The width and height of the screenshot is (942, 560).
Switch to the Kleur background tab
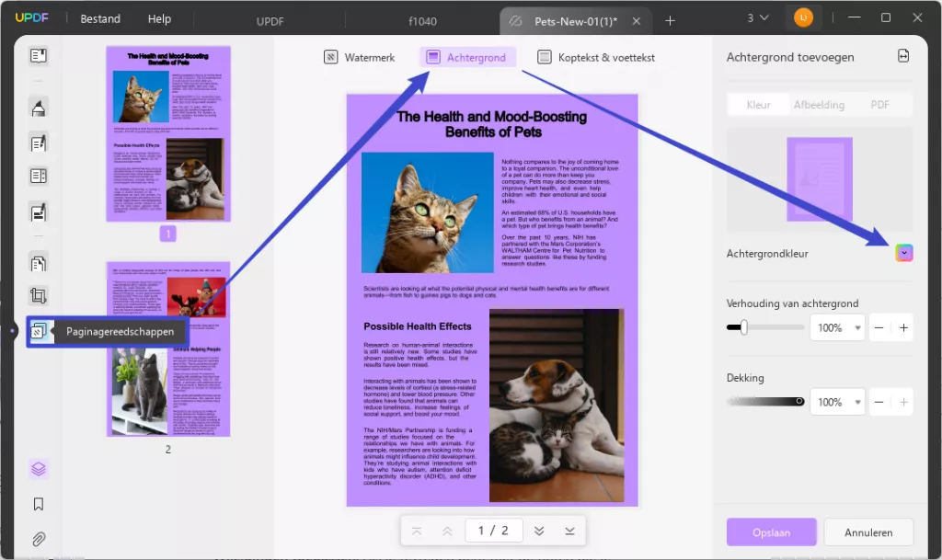(758, 105)
